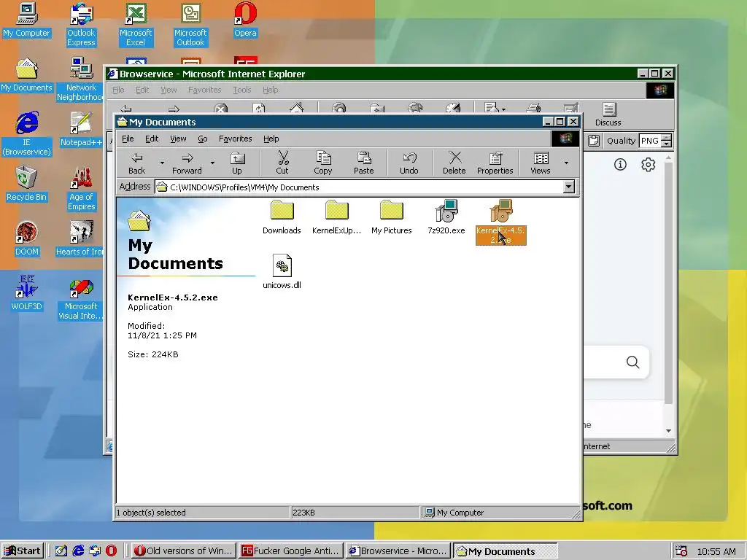This screenshot has width=747, height=560.
Task: Click the My Documents taskbar button
Action: (x=505, y=551)
